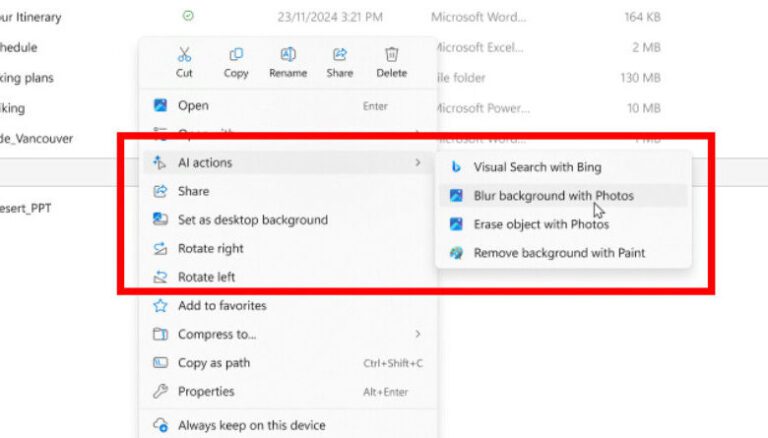Select the file ending in 'hedule'
Image resolution: width=768 pixels, height=438 pixels.
click(19, 48)
